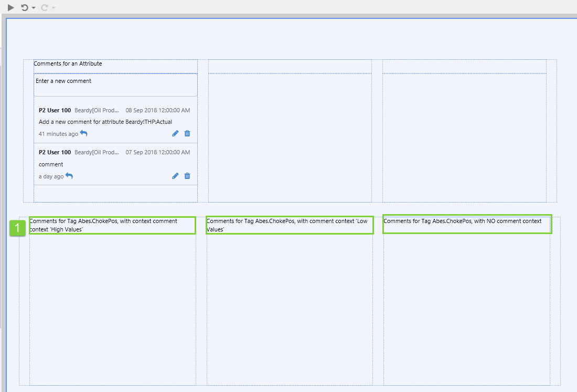The width and height of the screenshot is (577, 392).
Task: Edit the 07 Sep 2018 comment
Action: pyautogui.click(x=175, y=176)
